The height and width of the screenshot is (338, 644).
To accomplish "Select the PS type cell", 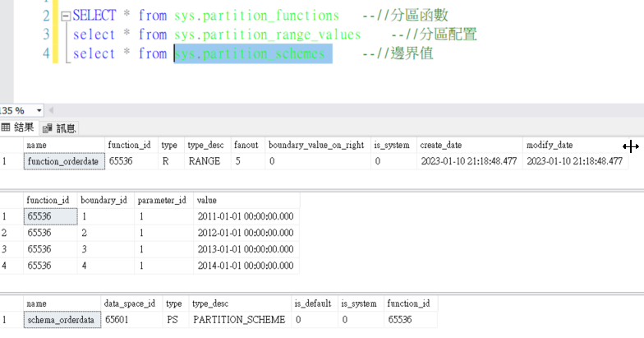I will (176, 319).
